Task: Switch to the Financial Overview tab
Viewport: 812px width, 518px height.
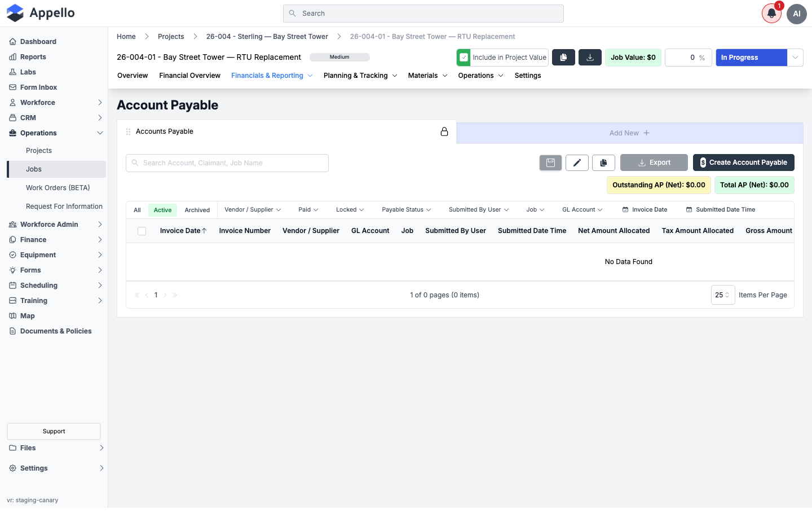Action: click(x=189, y=76)
